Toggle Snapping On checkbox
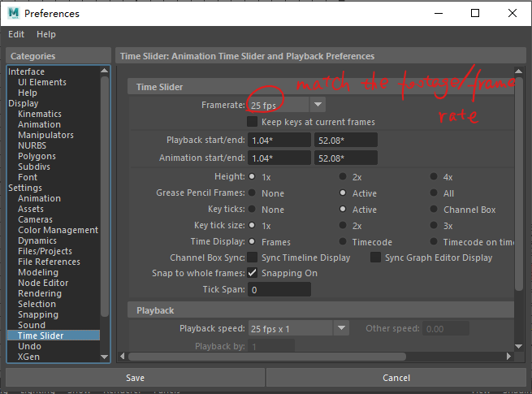Image resolution: width=532 pixels, height=394 pixels. click(x=252, y=273)
